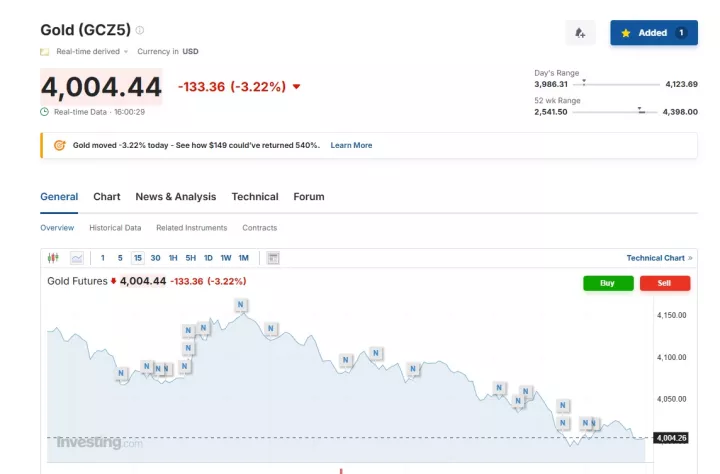Click the create alert bell icon

coord(580,33)
